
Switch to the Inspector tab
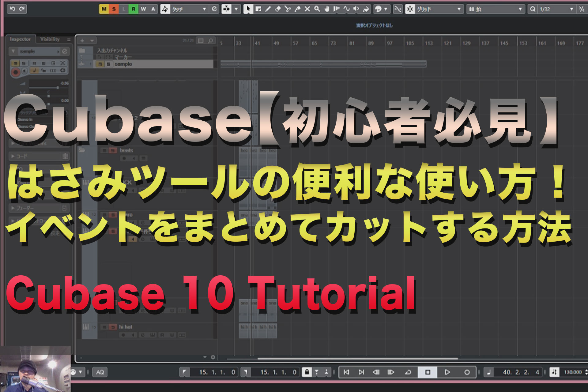(x=20, y=39)
